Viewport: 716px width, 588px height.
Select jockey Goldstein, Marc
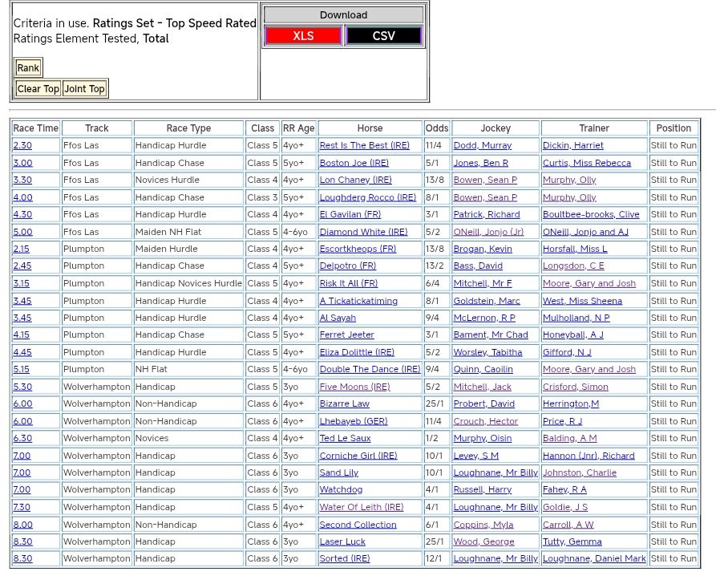point(486,301)
